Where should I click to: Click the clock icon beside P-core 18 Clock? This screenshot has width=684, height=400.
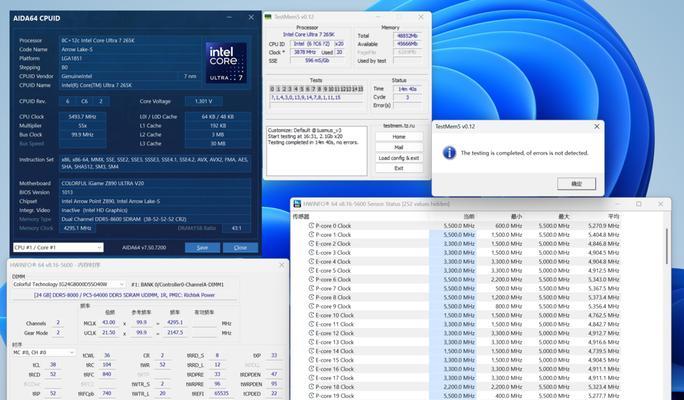point(311,386)
